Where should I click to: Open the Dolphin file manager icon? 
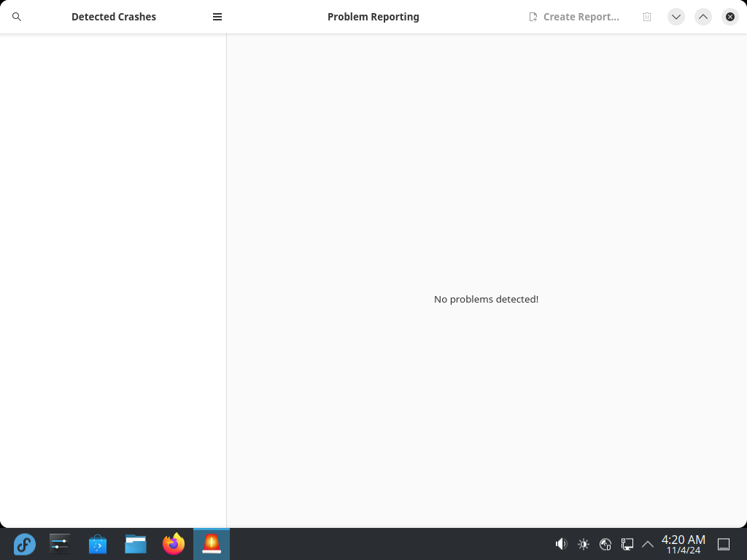(x=136, y=544)
